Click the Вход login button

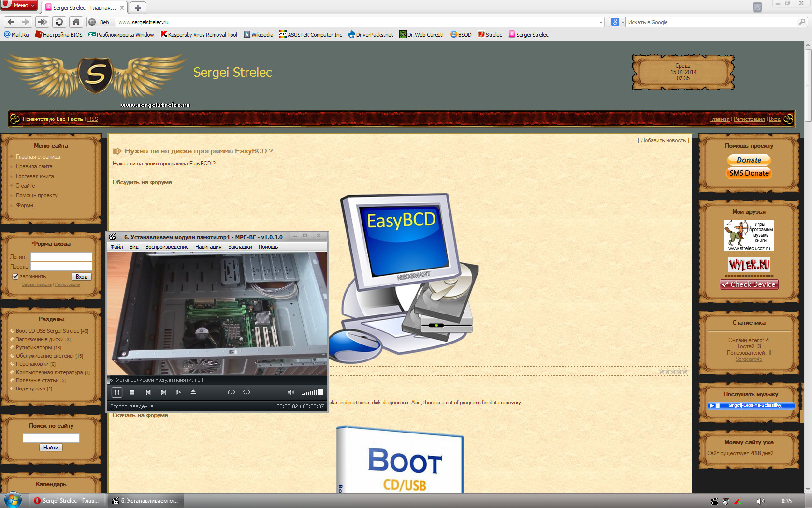(82, 277)
